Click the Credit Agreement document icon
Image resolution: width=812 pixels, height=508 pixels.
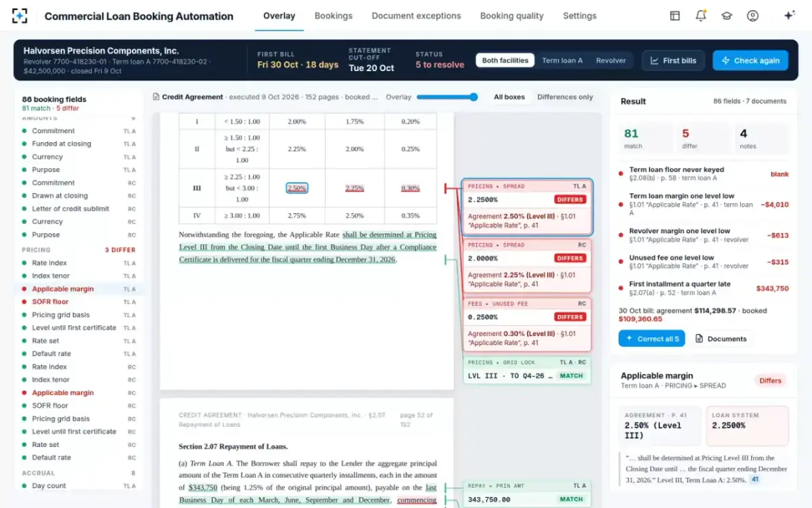point(156,97)
